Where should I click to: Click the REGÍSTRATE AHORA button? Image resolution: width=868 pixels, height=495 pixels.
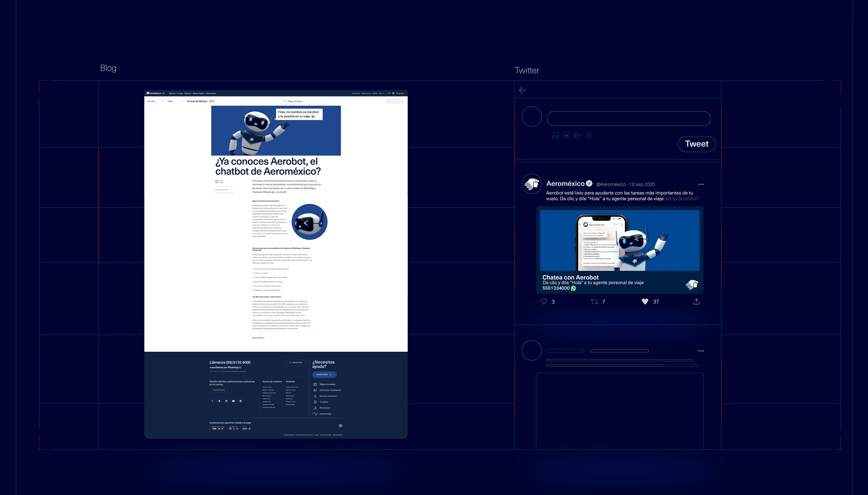[x=218, y=390]
